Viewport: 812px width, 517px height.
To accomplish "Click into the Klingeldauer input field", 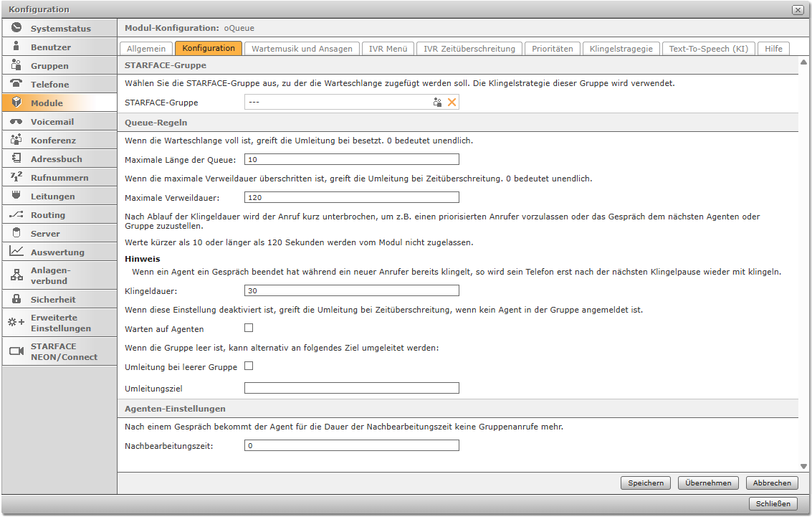I will pos(351,290).
